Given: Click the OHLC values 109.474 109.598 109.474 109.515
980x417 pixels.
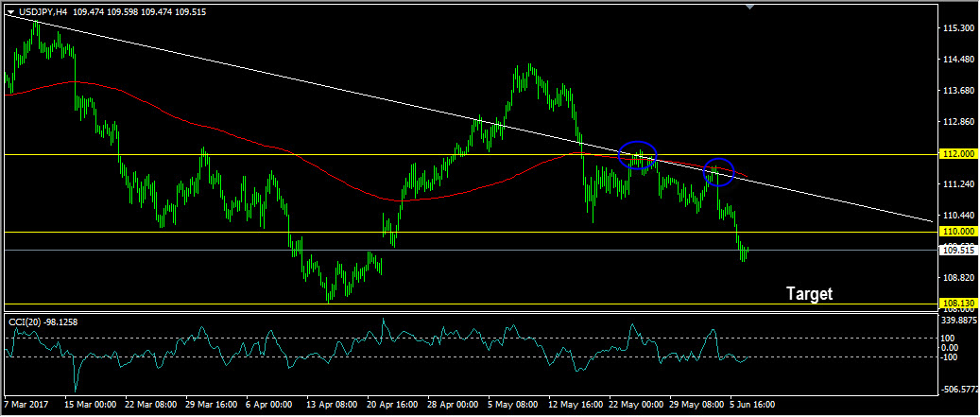Looking at the screenshot, I should point(138,12).
